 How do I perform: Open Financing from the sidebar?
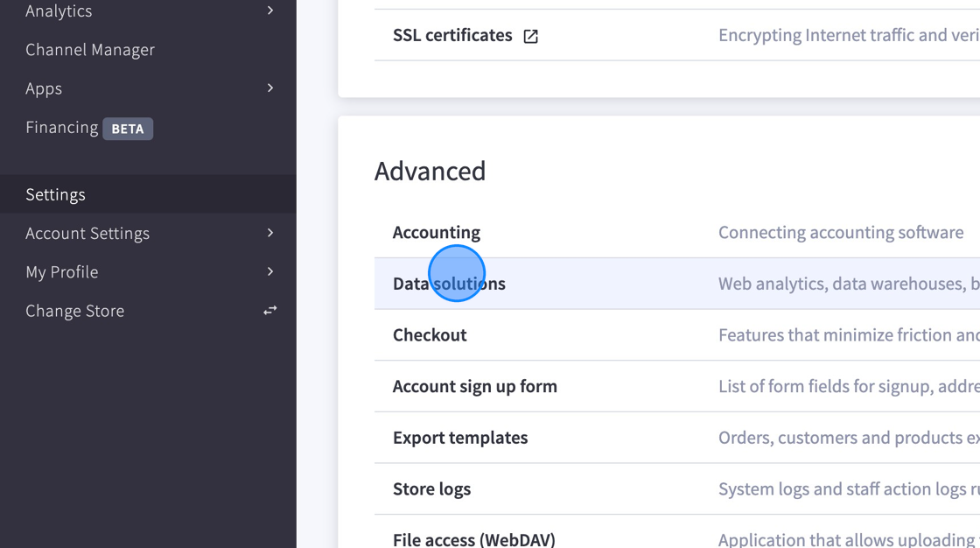pos(62,127)
